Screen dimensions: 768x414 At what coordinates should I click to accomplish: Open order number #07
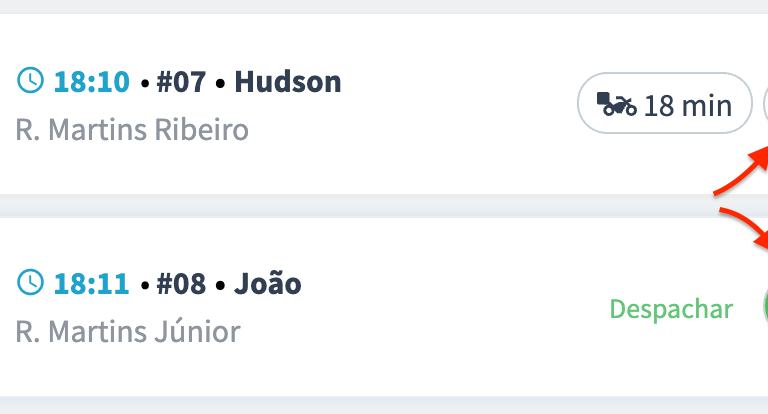(181, 81)
